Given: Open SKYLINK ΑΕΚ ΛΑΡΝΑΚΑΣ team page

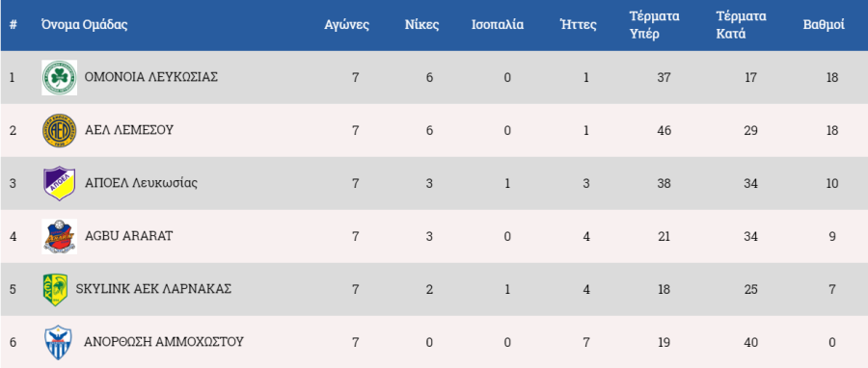Looking at the screenshot, I should [x=153, y=289].
